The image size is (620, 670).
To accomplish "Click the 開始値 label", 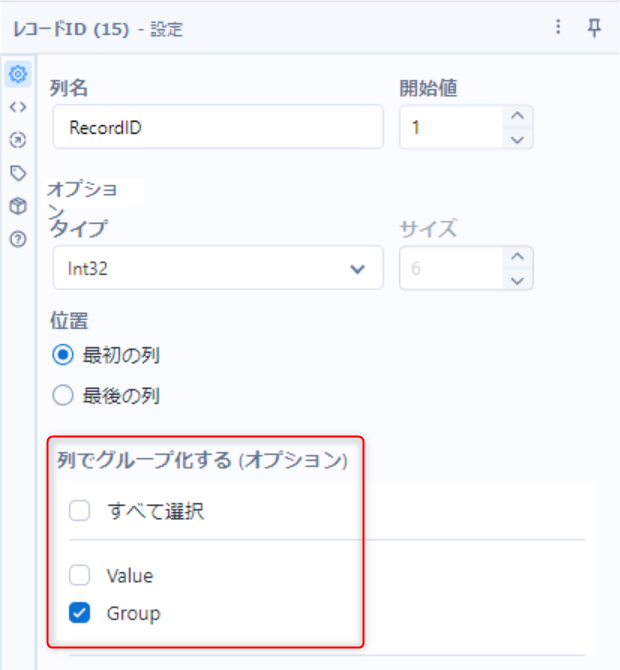I will pyautogui.click(x=429, y=88).
